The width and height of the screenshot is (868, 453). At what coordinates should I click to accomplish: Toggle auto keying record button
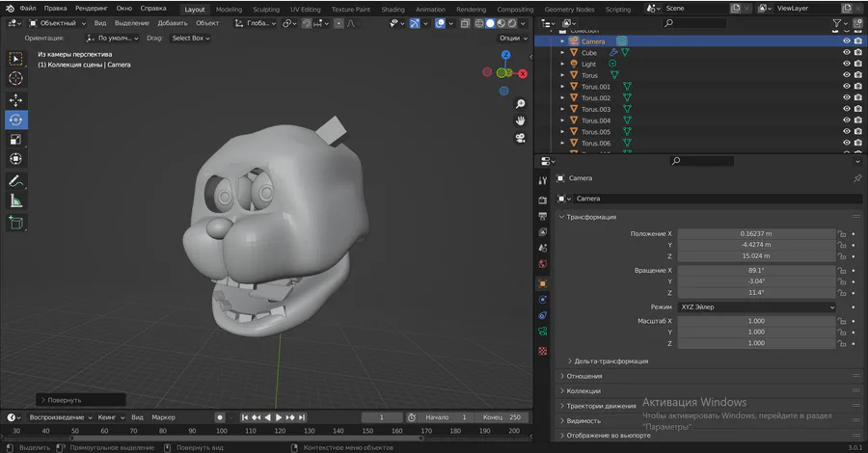(x=220, y=417)
